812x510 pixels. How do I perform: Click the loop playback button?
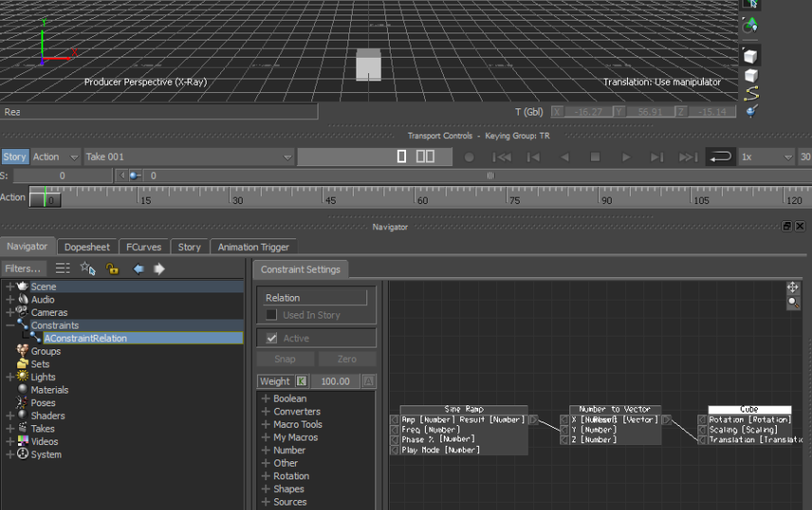pyautogui.click(x=719, y=157)
